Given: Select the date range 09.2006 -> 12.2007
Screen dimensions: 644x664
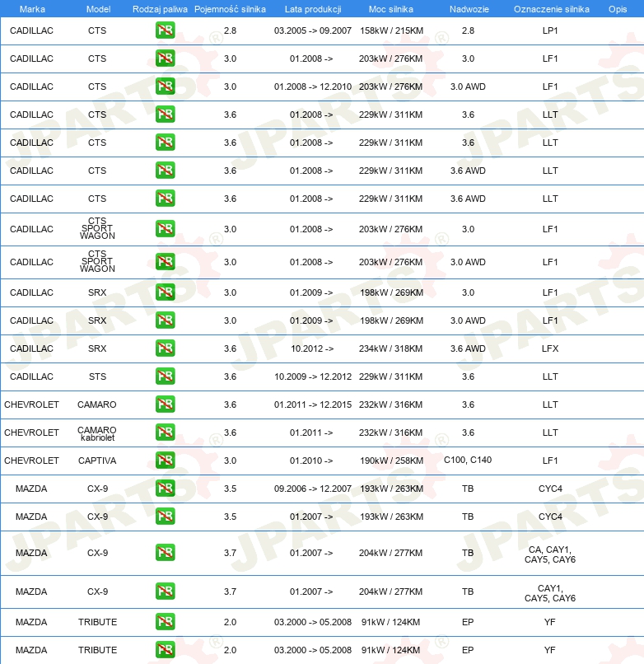Looking at the screenshot, I should tap(313, 489).
